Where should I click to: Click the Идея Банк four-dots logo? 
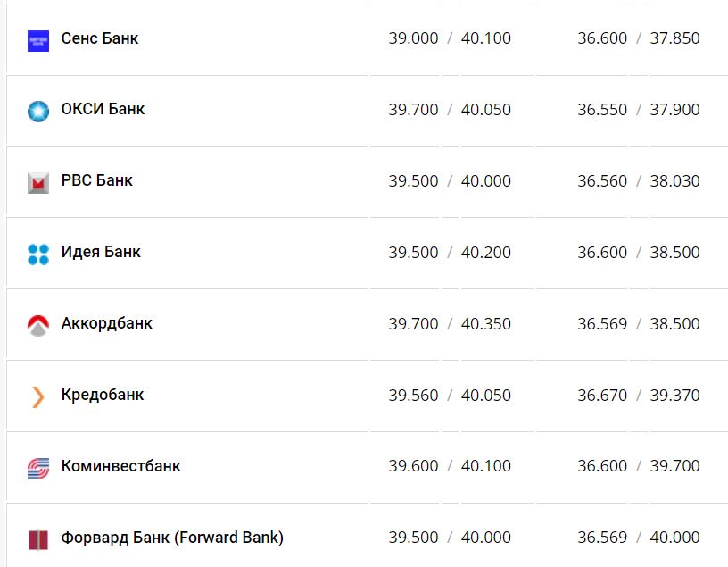click(38, 254)
